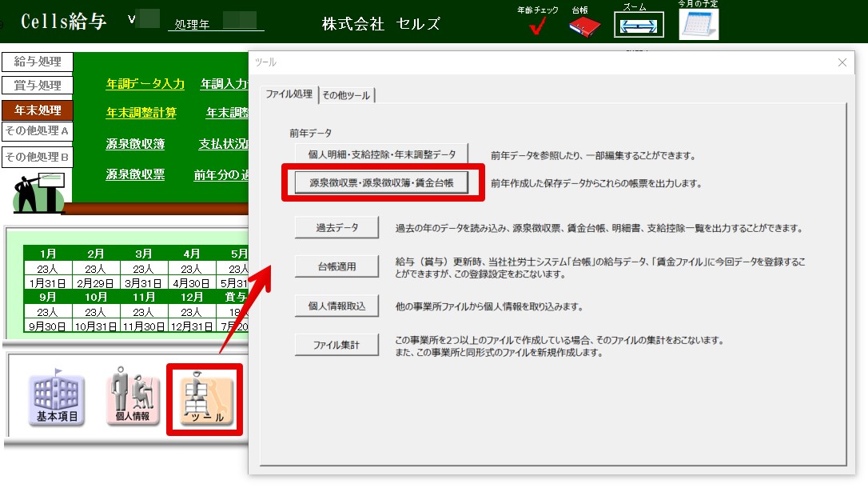Close the ツール dialog window
Viewport: 868px width, 488px height.
[x=842, y=62]
